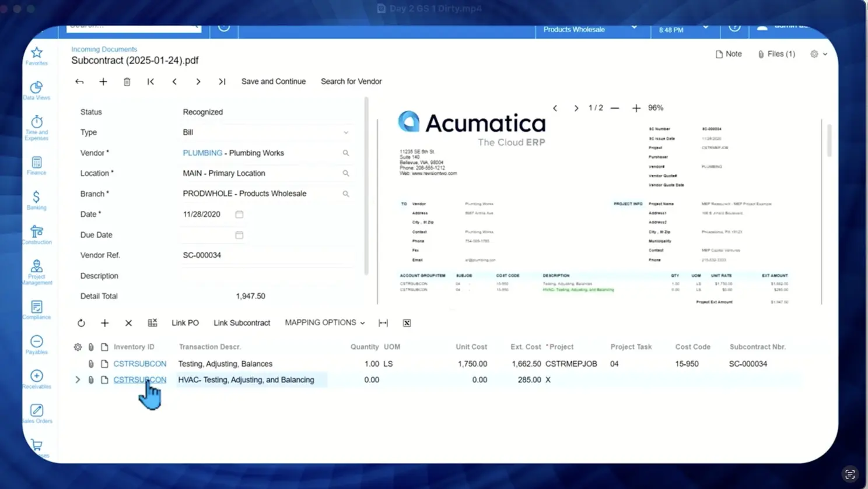The height and width of the screenshot is (489, 868).
Task: Sort by the Inventory ID column header
Action: click(x=134, y=347)
